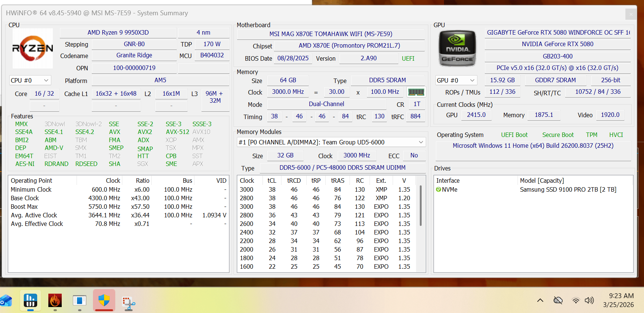Click the B404032 MCU value

tap(212, 55)
